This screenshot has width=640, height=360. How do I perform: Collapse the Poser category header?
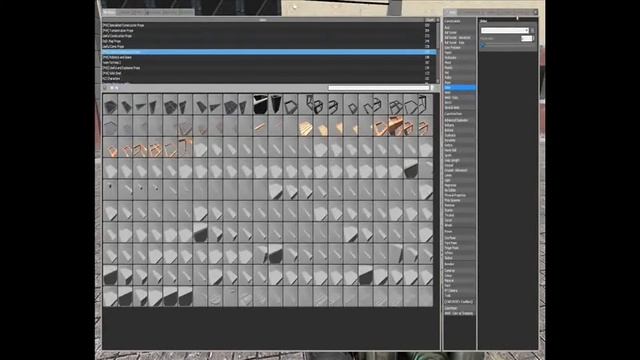[x=460, y=231]
